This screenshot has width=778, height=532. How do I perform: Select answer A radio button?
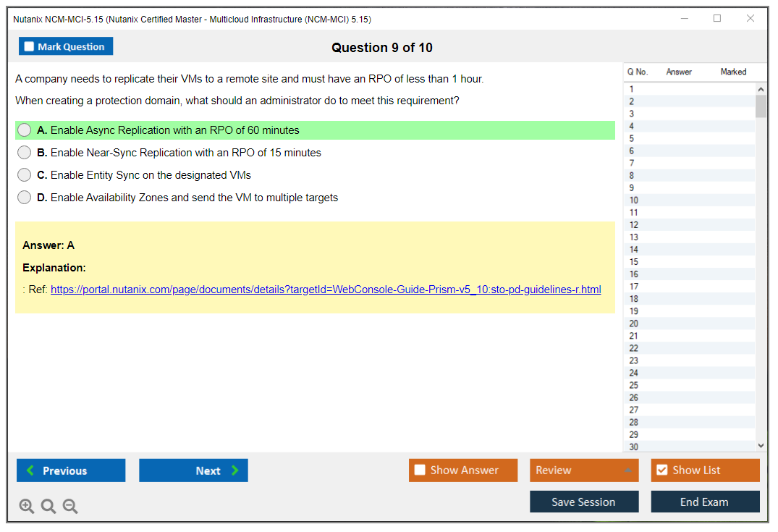25,130
